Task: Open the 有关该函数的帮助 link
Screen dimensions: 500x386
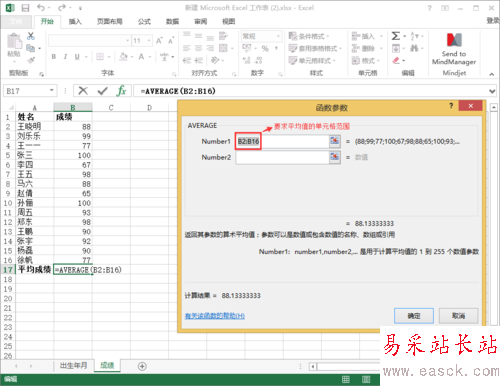Action: (x=215, y=316)
